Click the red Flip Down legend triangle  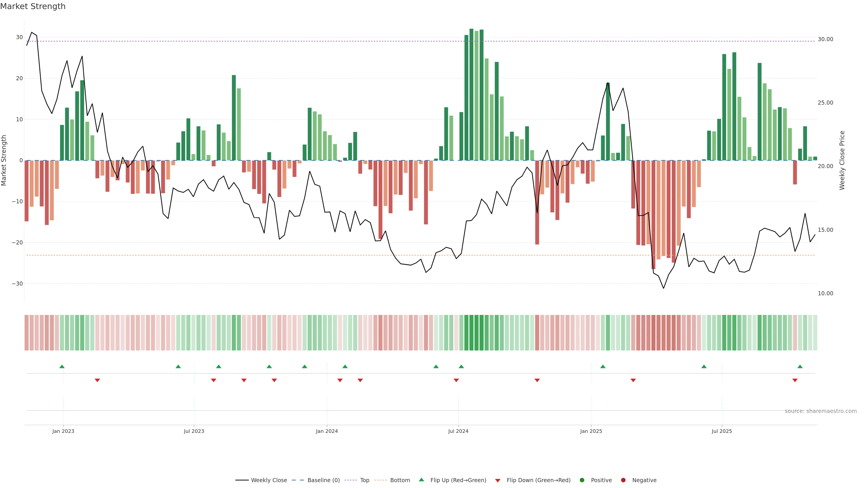tap(498, 481)
